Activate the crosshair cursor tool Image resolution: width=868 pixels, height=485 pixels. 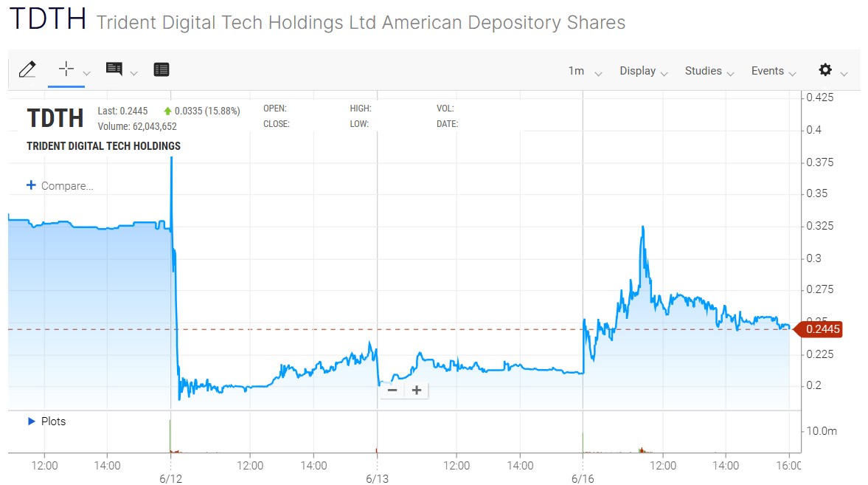point(66,69)
